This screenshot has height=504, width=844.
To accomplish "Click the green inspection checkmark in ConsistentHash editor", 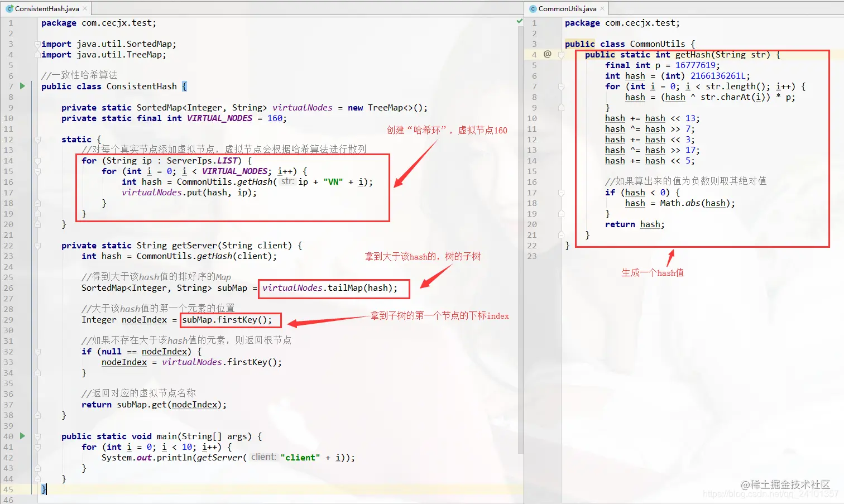I will point(520,21).
